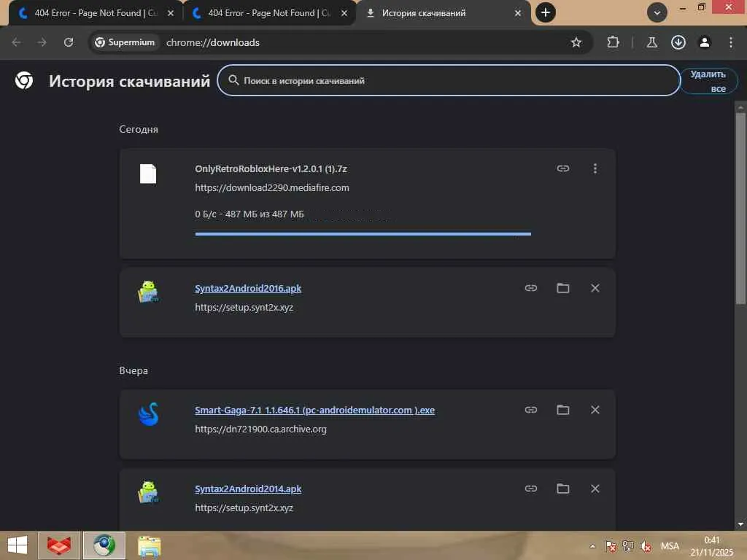
Task: Go forward to next page
Action: click(x=42, y=42)
